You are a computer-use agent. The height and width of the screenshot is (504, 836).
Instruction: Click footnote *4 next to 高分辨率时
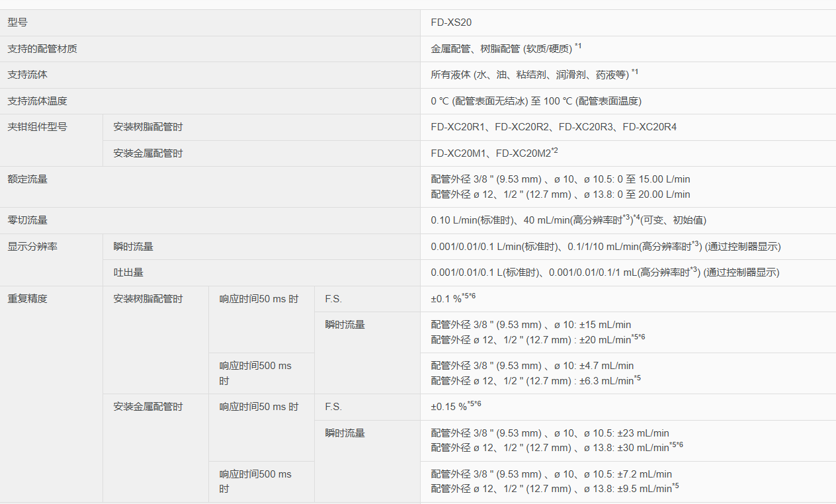(x=636, y=217)
